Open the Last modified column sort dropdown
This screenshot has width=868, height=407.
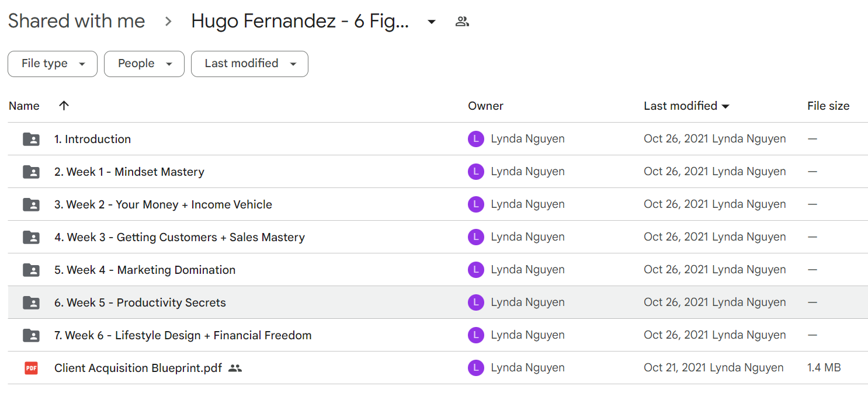(x=725, y=106)
